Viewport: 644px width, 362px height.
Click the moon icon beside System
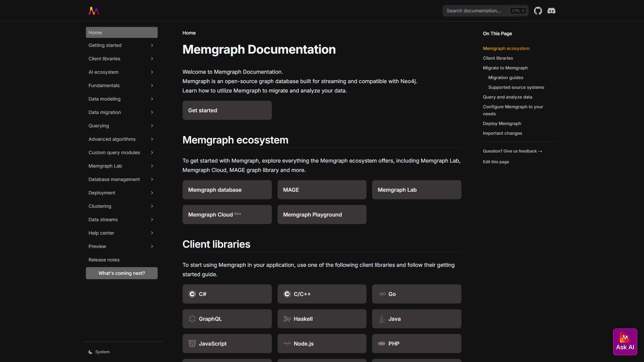pos(91,352)
